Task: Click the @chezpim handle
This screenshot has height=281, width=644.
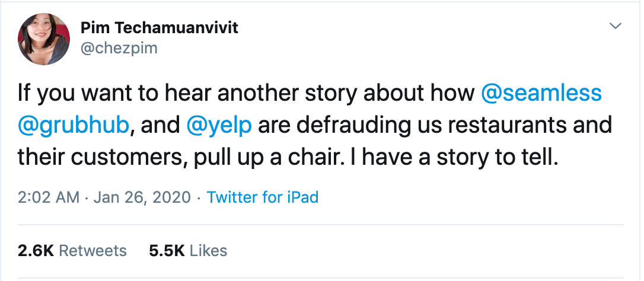Action: (118, 47)
